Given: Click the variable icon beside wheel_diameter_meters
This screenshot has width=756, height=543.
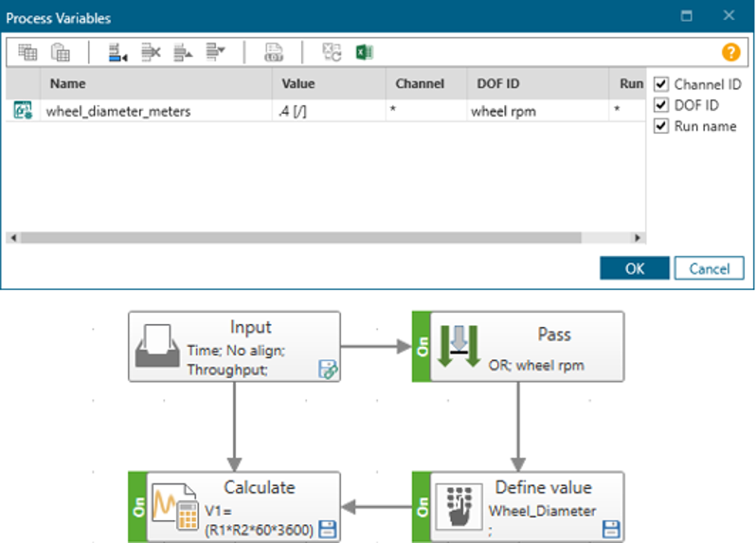Looking at the screenshot, I should click(x=23, y=111).
